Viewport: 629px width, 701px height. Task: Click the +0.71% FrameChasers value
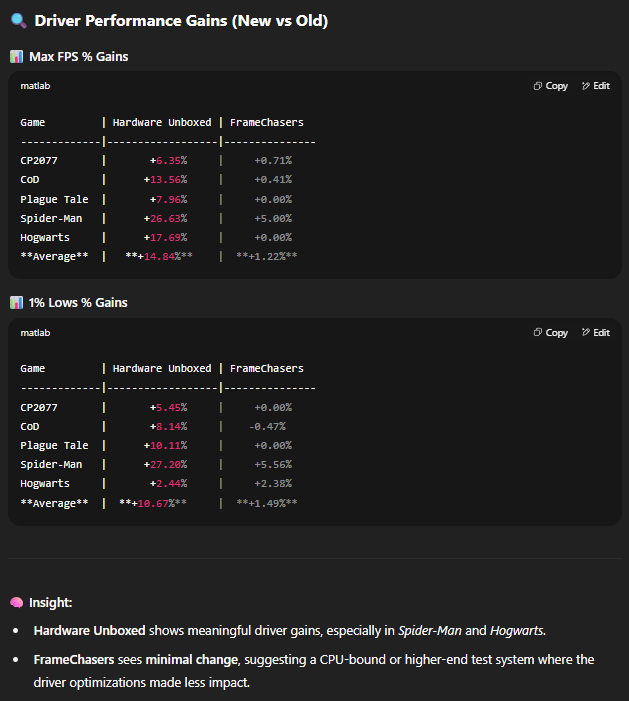(x=273, y=160)
